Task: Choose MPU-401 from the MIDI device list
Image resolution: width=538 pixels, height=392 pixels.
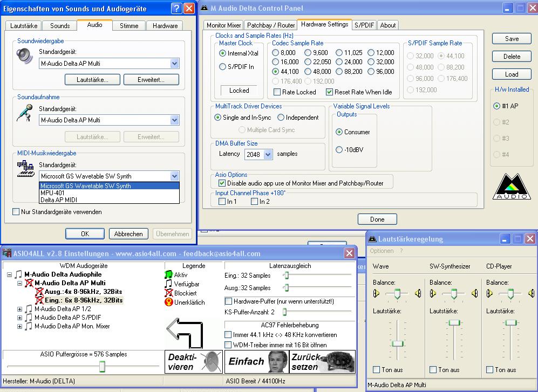Action: click(109, 192)
